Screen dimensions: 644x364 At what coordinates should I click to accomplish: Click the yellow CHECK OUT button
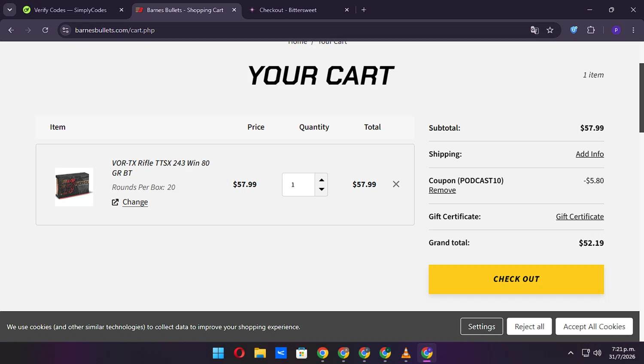[516, 279]
